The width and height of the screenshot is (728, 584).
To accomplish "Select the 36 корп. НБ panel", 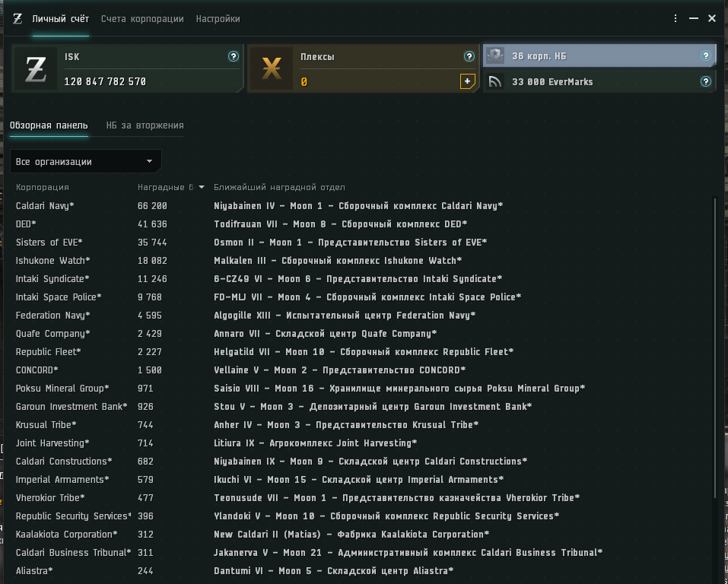I will pyautogui.click(x=599, y=56).
